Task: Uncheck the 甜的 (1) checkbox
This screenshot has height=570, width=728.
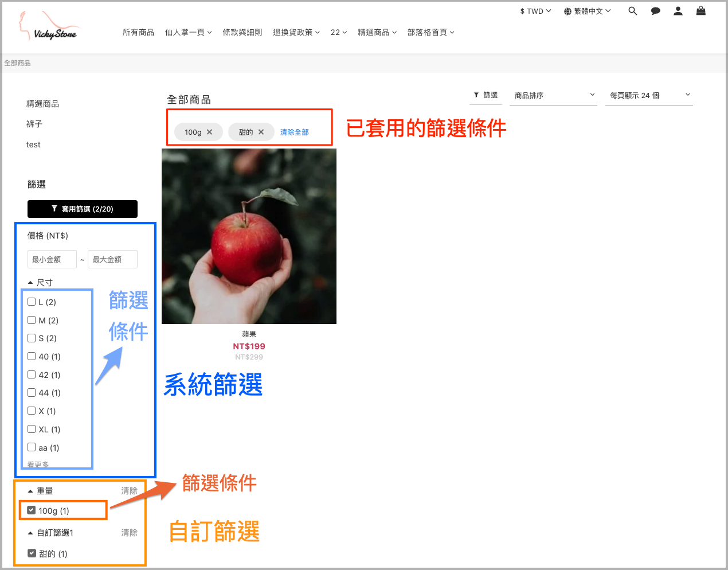Action: click(32, 553)
